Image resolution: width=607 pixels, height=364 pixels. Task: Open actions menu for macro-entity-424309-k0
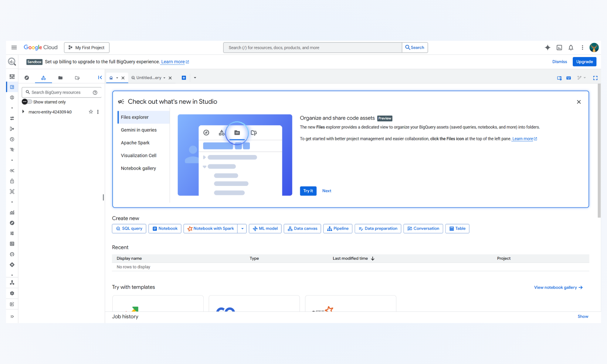[x=98, y=112]
